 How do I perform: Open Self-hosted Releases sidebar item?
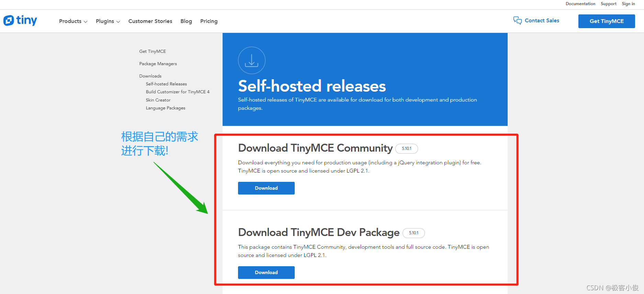coord(166,84)
